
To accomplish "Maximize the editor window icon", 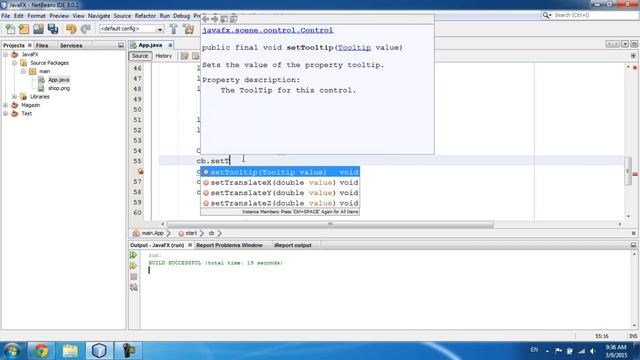I will click(x=634, y=44).
